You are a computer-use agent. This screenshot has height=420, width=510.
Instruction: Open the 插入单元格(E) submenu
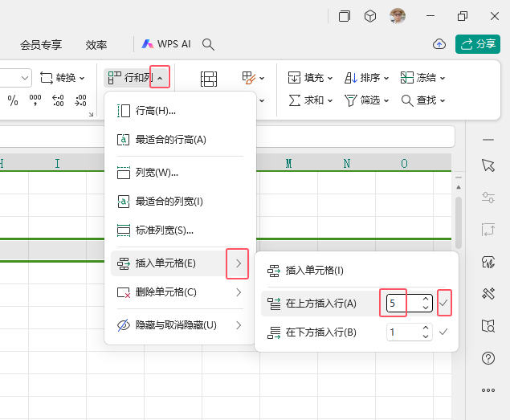click(180, 263)
